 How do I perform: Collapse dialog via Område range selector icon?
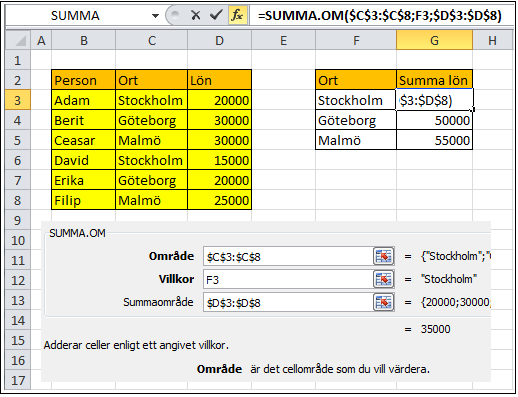[383, 256]
